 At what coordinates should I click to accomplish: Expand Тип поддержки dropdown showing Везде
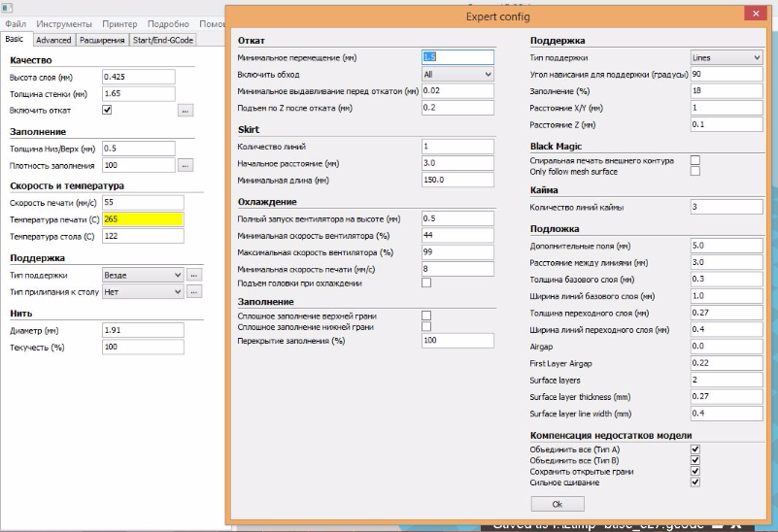[142, 275]
